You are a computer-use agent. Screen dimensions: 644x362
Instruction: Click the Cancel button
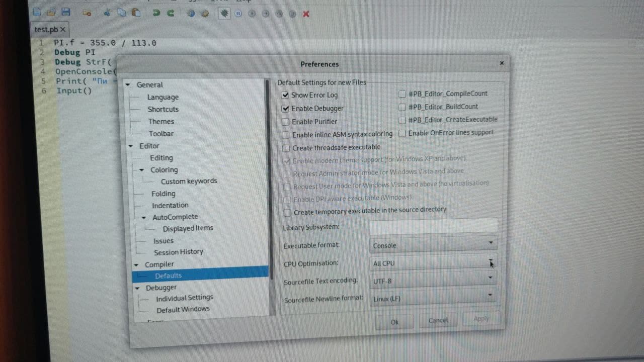point(438,320)
